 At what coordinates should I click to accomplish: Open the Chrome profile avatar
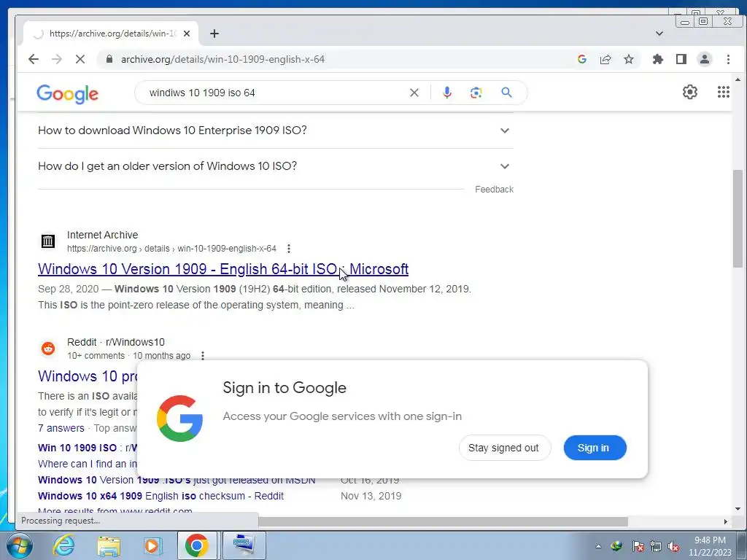(705, 59)
